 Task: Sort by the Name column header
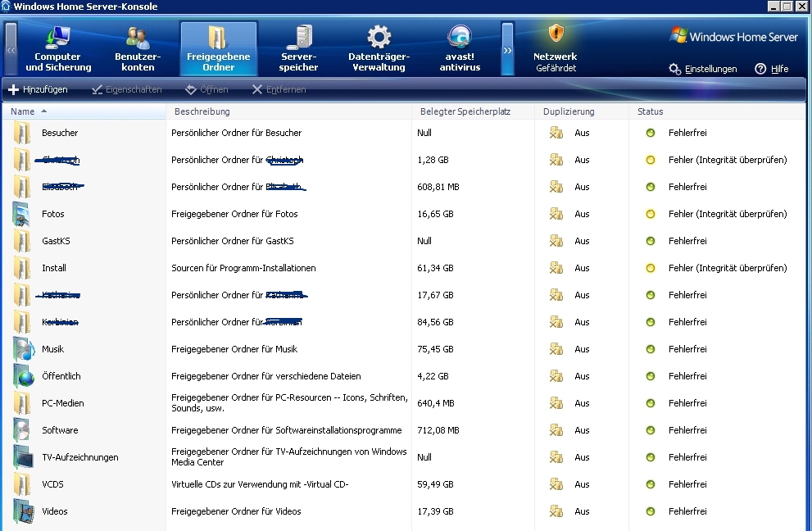coord(84,111)
